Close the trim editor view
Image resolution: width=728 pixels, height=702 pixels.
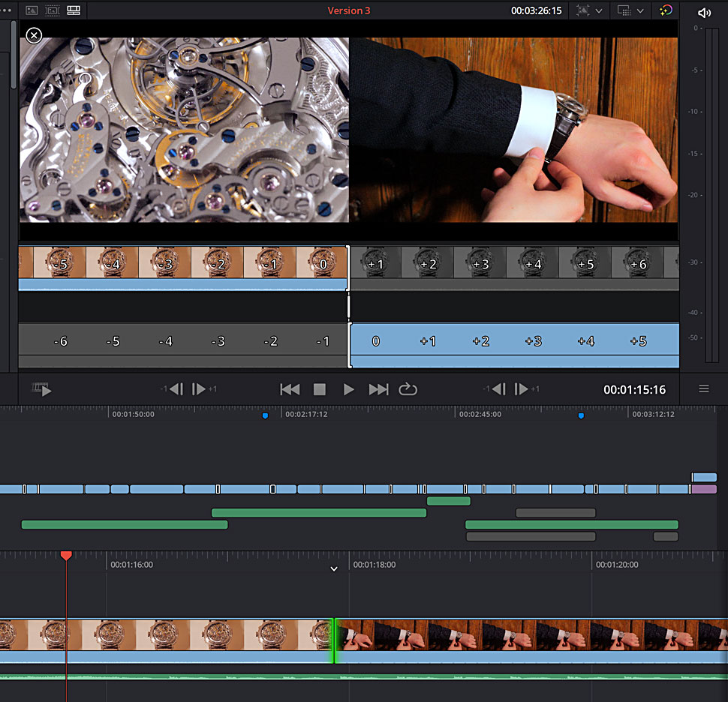click(34, 35)
